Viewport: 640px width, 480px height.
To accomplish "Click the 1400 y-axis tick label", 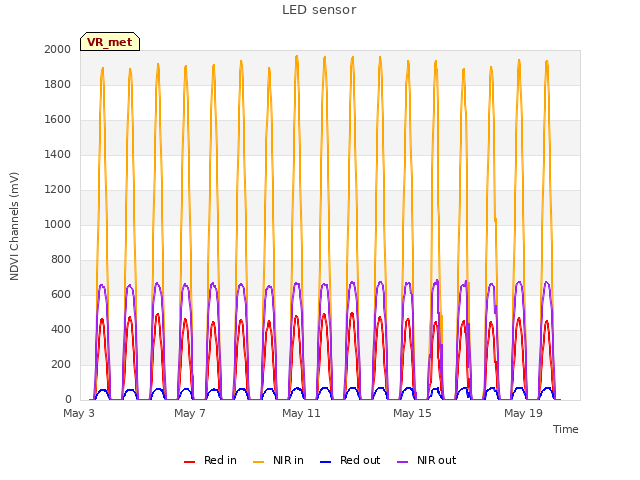I will tap(58, 155).
